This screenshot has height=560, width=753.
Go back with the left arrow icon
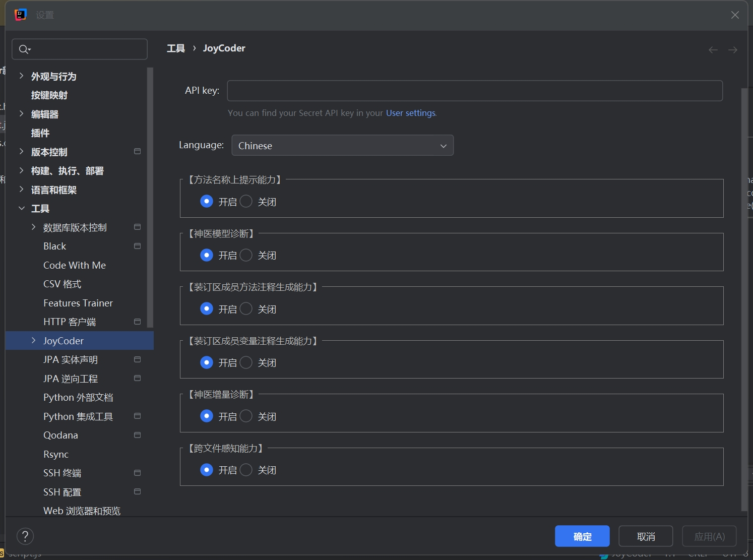[713, 49]
